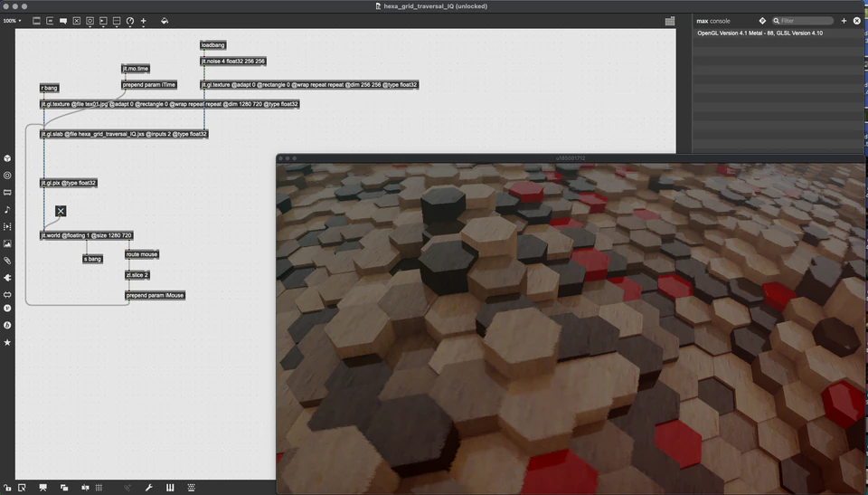The width and height of the screenshot is (868, 495).
Task: Click the hexa_grid_traversal_IQ window title
Action: pyautogui.click(x=435, y=6)
